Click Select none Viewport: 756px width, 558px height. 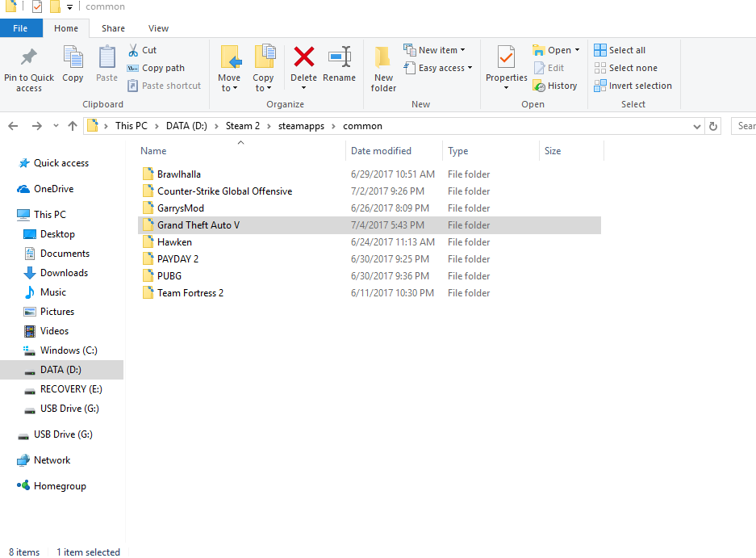click(x=626, y=68)
